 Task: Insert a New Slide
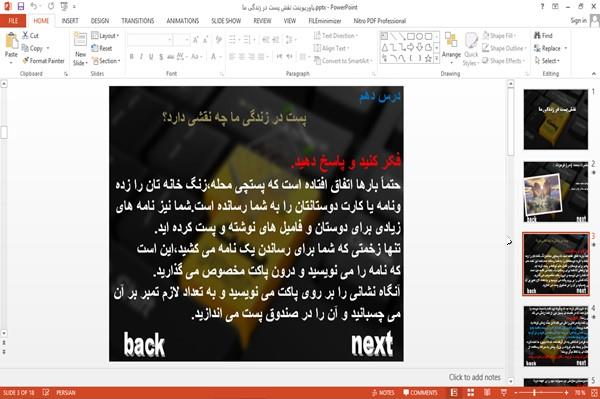(80, 50)
